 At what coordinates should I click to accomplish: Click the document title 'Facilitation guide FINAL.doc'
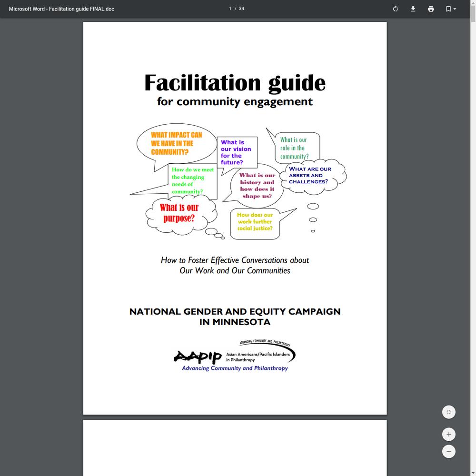click(61, 9)
